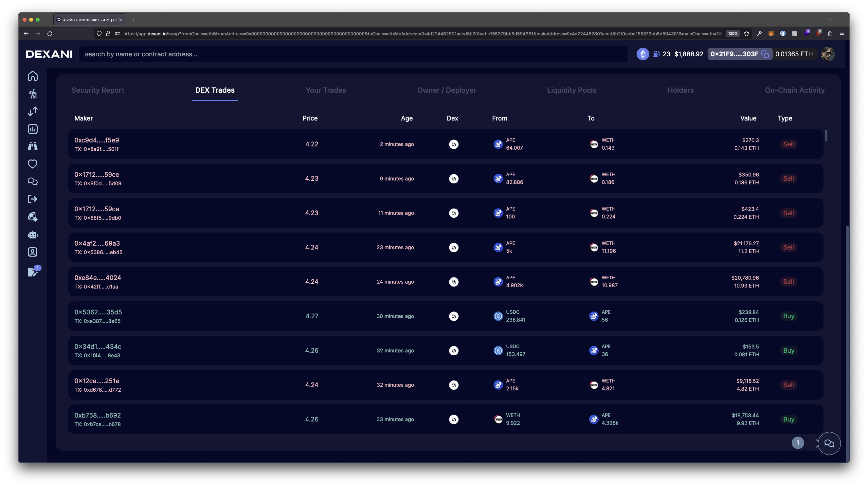Open the robot bot icon in sidebar
868x487 pixels.
[x=33, y=234]
